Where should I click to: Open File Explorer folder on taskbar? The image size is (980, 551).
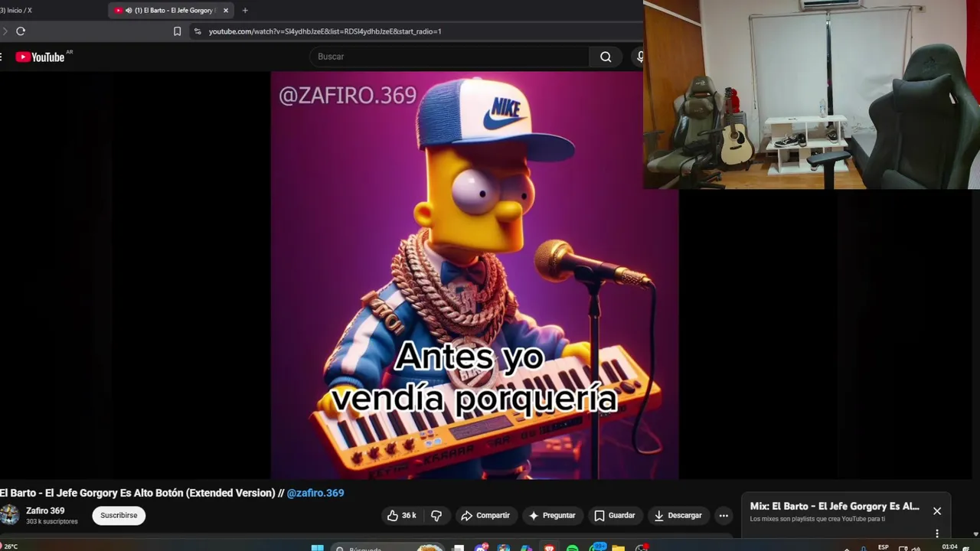(x=618, y=548)
